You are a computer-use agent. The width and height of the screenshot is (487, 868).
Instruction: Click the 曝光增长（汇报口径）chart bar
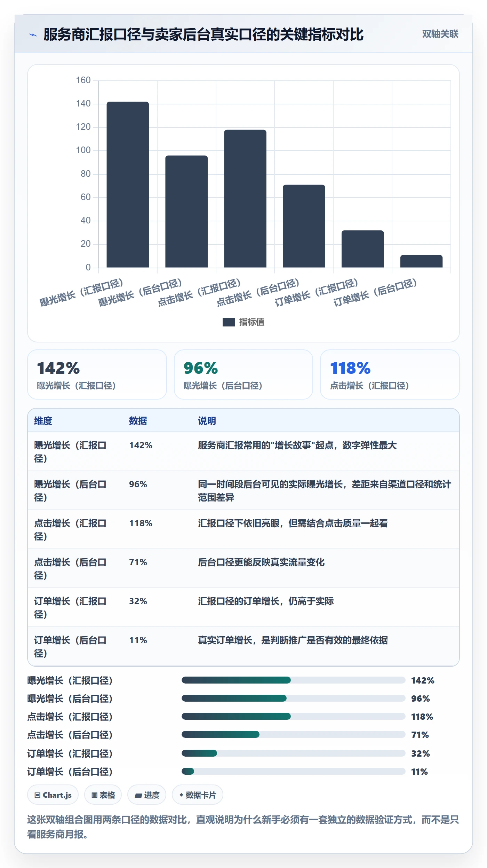[x=128, y=184]
